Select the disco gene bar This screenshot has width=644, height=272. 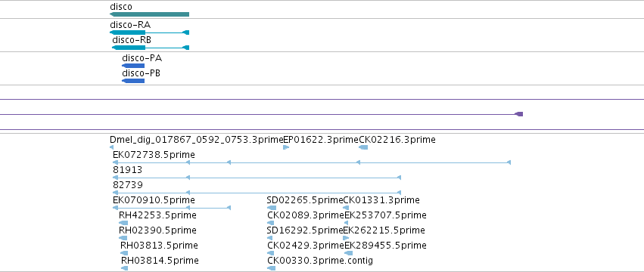pyautogui.click(x=150, y=14)
